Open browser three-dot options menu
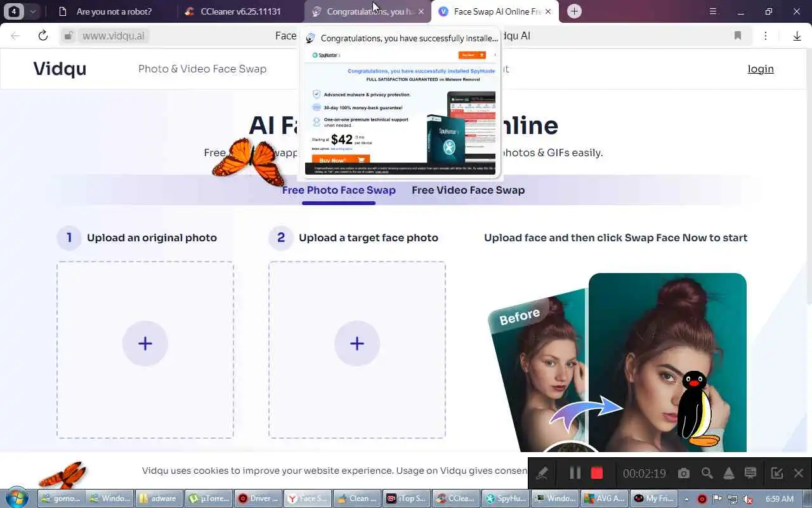The width and height of the screenshot is (812, 508). coord(766,36)
